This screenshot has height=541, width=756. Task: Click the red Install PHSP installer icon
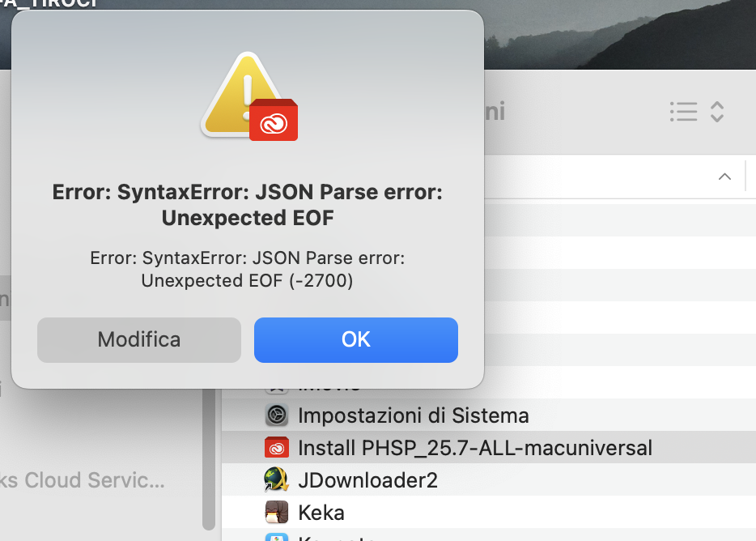click(x=277, y=447)
